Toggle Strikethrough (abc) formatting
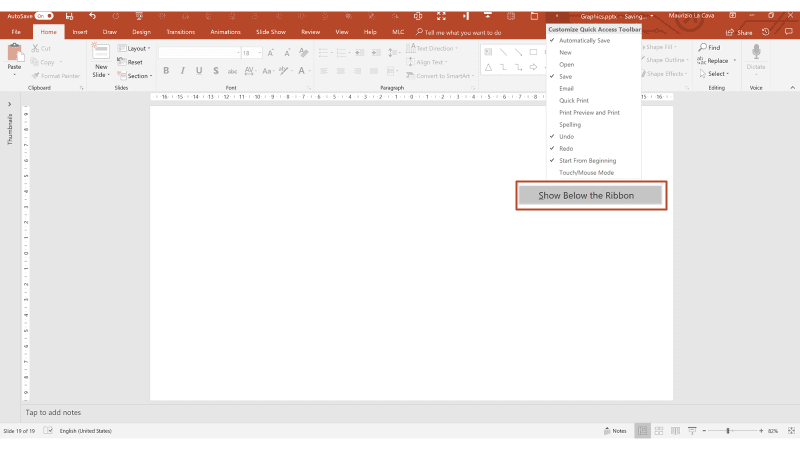The width and height of the screenshot is (800, 450). [232, 71]
